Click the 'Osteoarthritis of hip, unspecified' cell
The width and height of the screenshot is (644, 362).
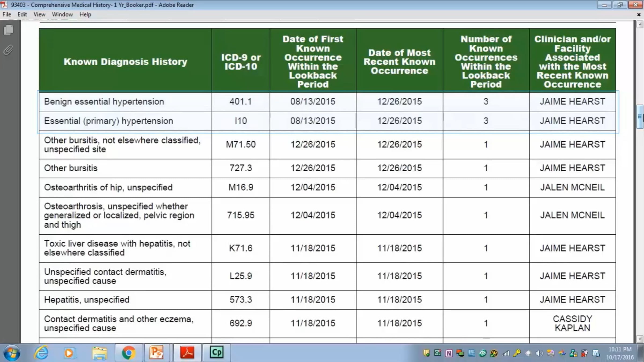tap(125, 187)
